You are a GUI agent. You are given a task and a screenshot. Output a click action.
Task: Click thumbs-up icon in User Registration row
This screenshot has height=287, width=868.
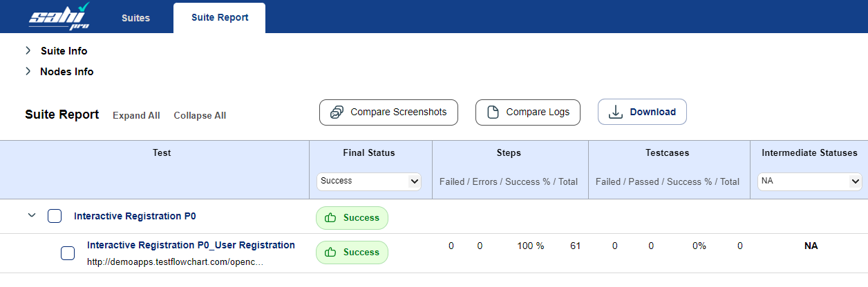pos(330,253)
